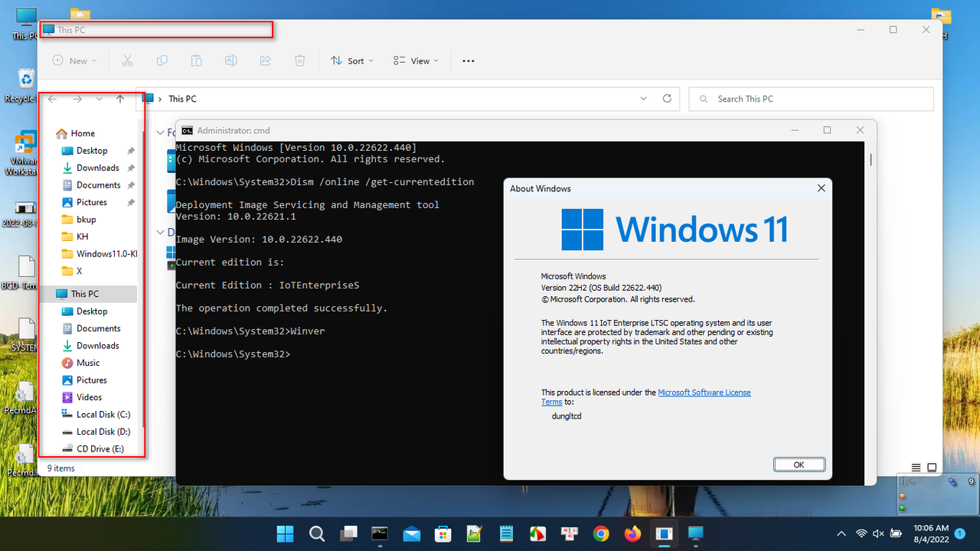Open the Sort dropdown menu
Image resolution: width=980 pixels, height=551 pixels.
pos(352,60)
